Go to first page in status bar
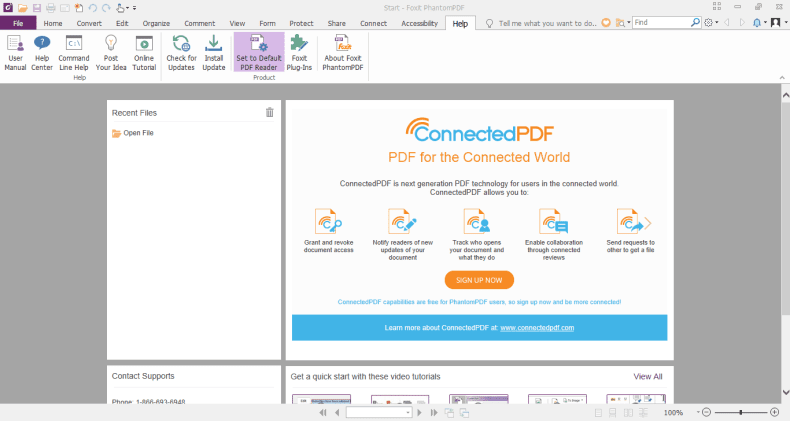Screen dimensions: 790x421 323,412
